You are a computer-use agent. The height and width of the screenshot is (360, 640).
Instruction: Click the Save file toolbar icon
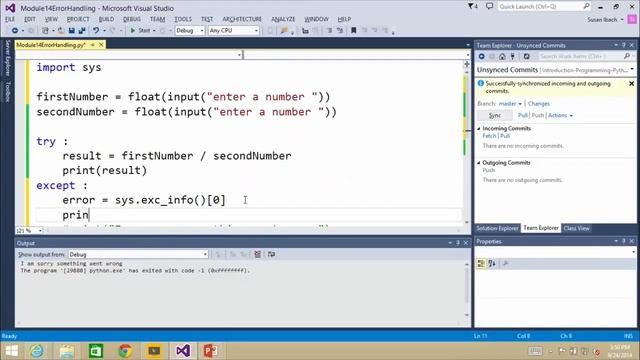(x=71, y=31)
